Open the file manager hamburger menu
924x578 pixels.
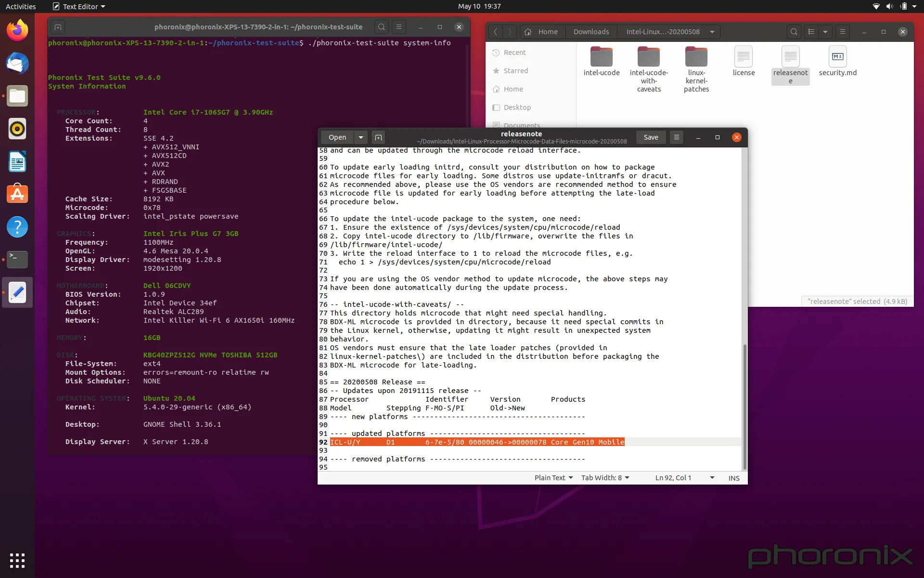tap(842, 31)
